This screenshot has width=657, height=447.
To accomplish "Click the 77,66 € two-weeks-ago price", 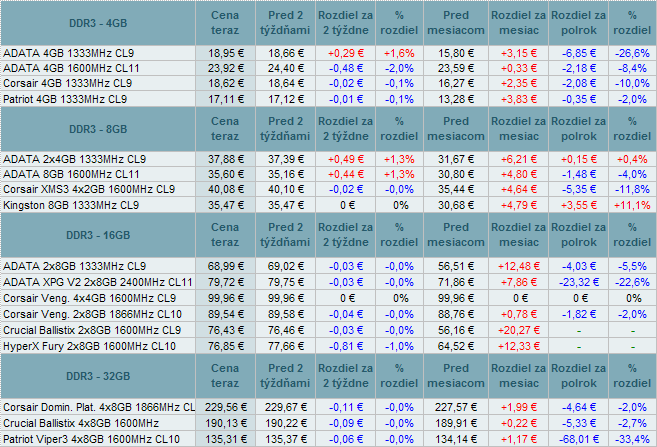I will (x=286, y=346).
